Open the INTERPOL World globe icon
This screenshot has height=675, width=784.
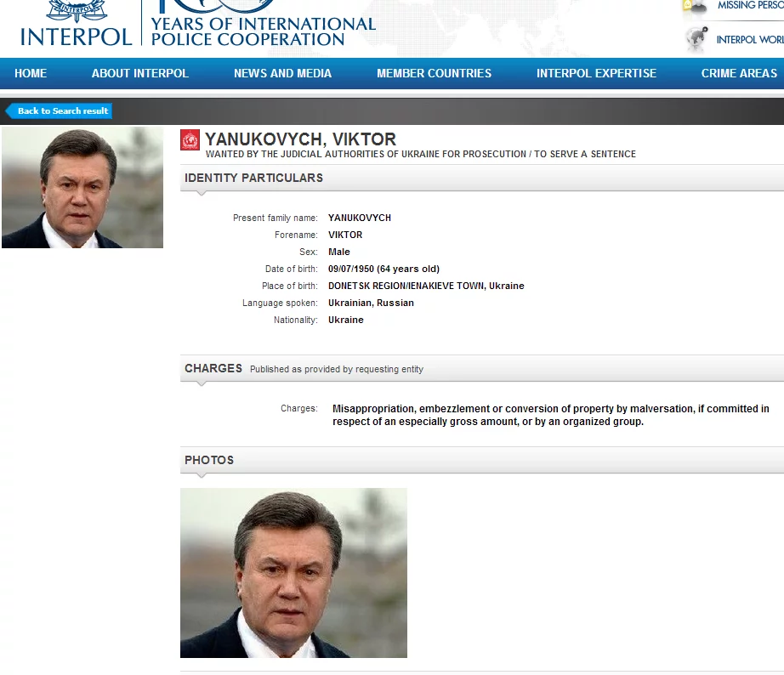click(x=696, y=39)
